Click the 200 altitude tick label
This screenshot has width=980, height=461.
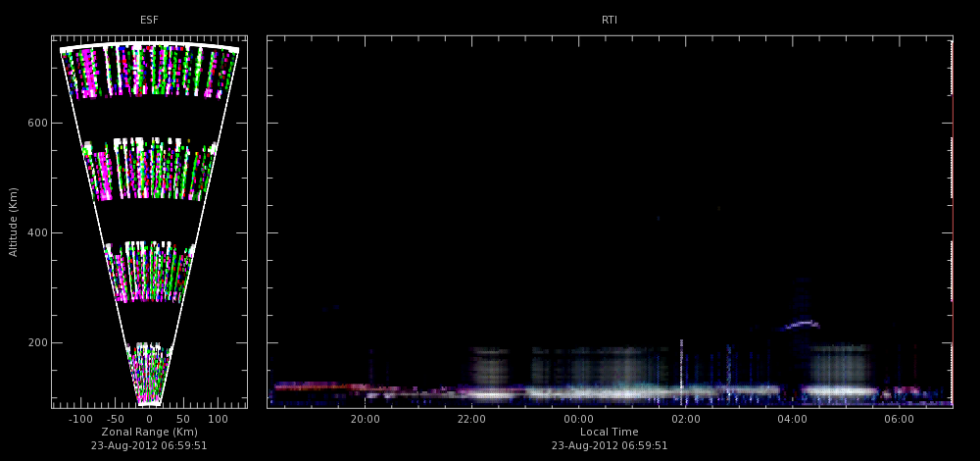[35, 342]
